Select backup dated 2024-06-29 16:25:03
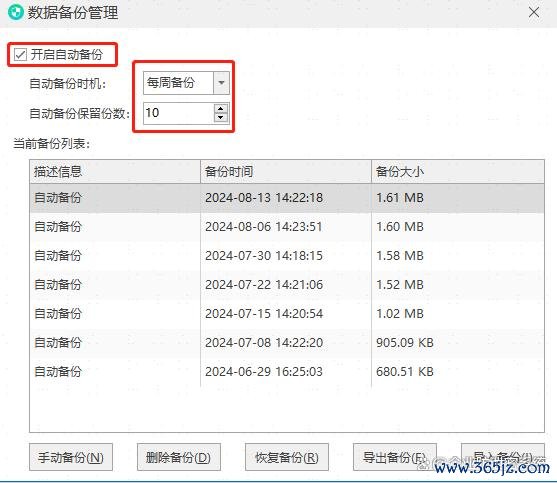The image size is (557, 483). coord(287,372)
